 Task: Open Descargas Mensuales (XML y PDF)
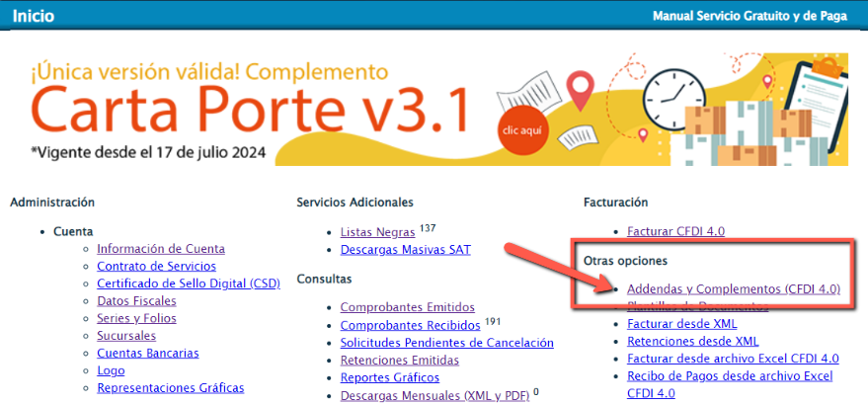(435, 396)
